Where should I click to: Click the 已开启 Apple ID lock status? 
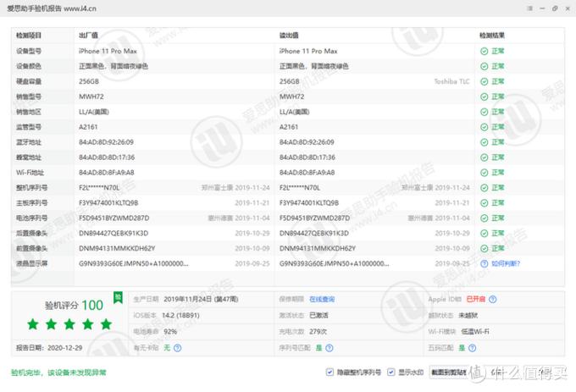tap(476, 299)
